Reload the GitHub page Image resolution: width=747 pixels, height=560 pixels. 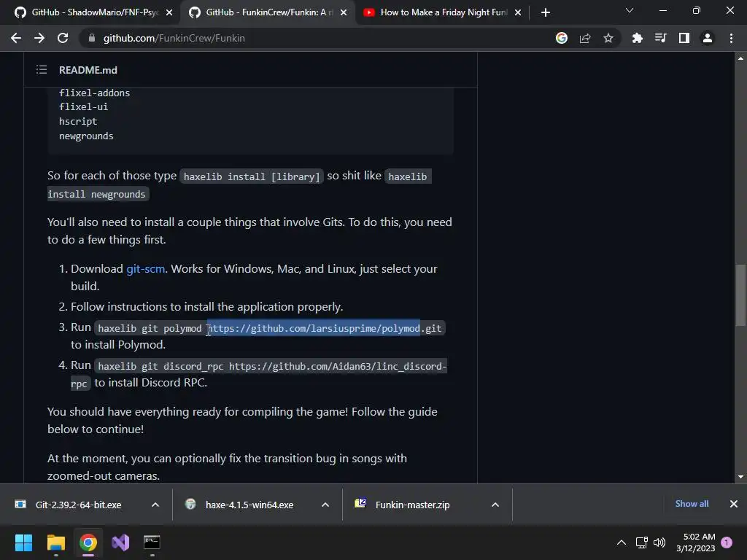pyautogui.click(x=63, y=38)
